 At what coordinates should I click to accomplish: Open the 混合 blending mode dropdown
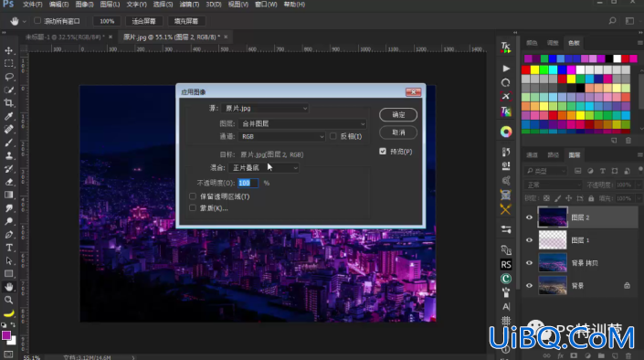pyautogui.click(x=264, y=168)
